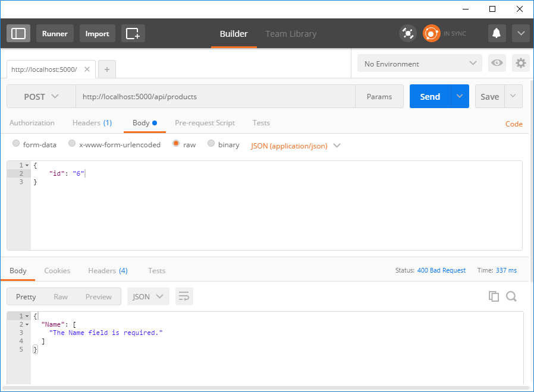Select the form-data radio option
The width and height of the screenshot is (534, 392).
click(x=16, y=144)
